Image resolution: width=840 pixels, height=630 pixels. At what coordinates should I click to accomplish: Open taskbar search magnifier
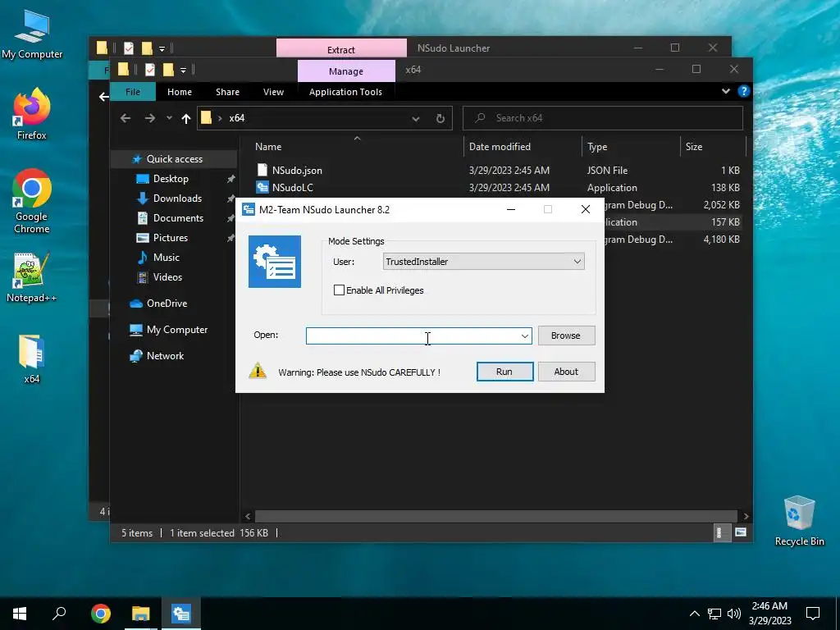[x=59, y=614]
